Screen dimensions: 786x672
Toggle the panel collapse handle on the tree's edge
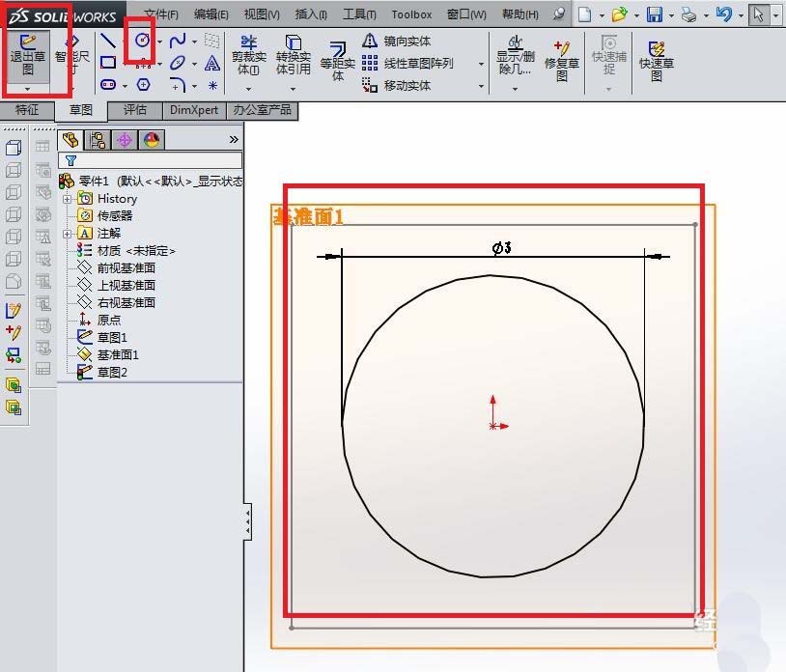pyautogui.click(x=247, y=521)
